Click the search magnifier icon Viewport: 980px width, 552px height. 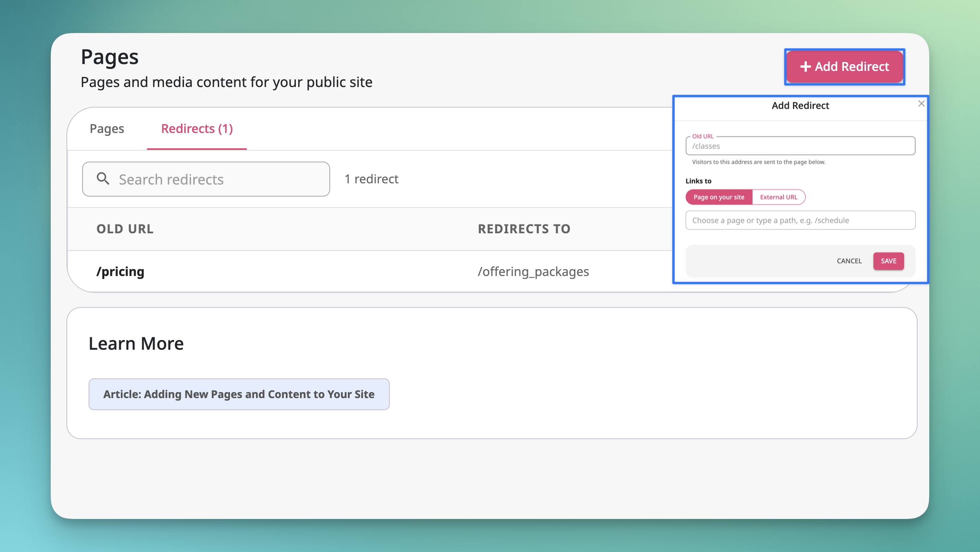pyautogui.click(x=103, y=178)
